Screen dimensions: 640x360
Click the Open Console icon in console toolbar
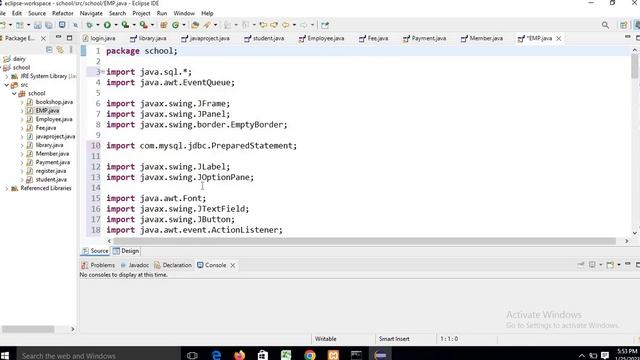610,265
